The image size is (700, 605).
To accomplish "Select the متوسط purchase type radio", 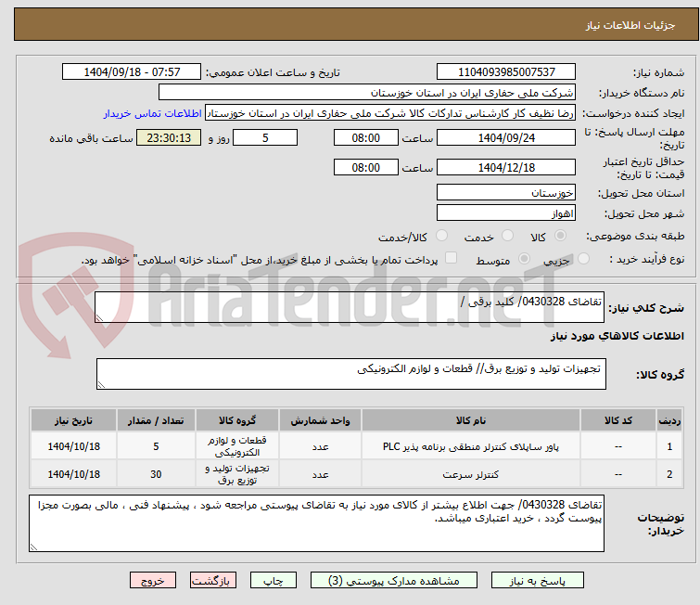I will (x=524, y=258).
